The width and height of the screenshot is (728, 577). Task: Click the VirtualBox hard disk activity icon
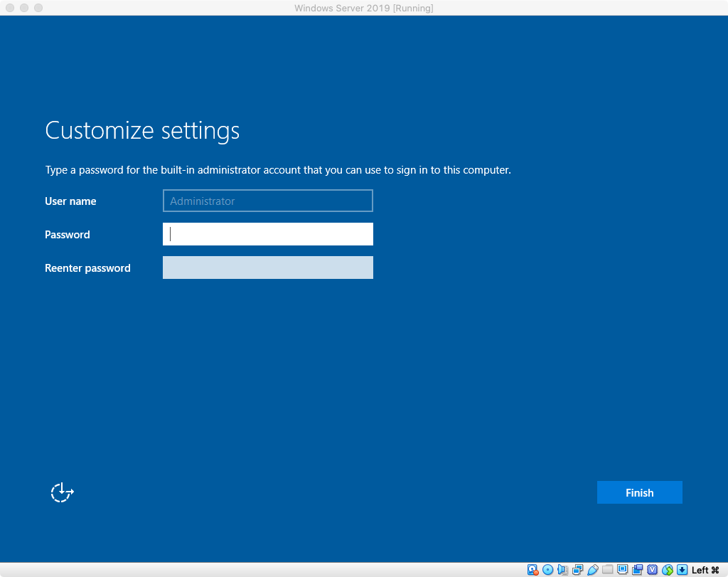[532, 570]
